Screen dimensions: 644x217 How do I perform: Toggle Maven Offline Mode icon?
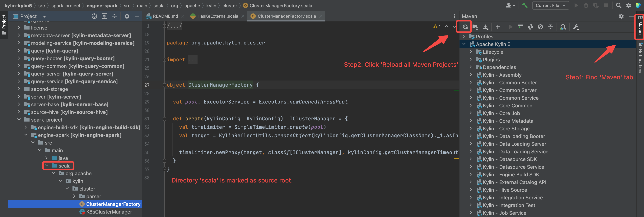[x=530, y=27]
